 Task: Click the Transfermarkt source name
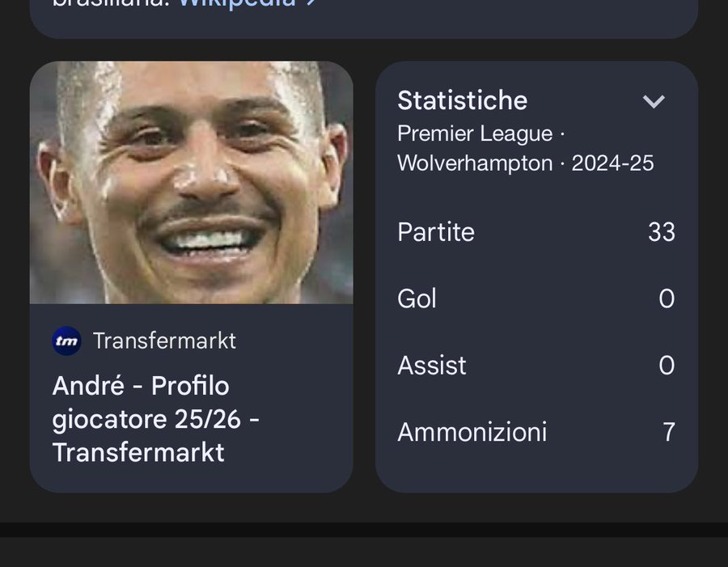tap(164, 341)
